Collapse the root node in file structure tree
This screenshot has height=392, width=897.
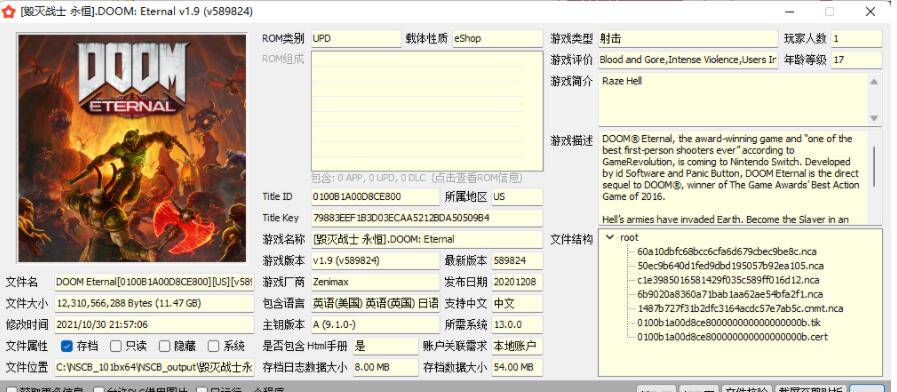click(x=610, y=237)
